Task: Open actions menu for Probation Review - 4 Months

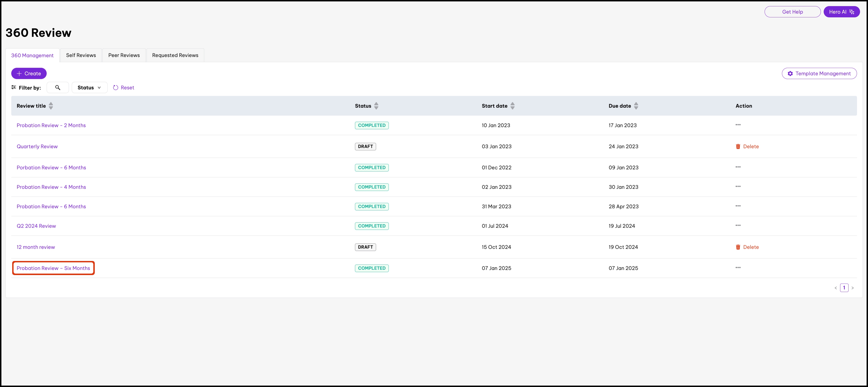Action: (x=738, y=186)
